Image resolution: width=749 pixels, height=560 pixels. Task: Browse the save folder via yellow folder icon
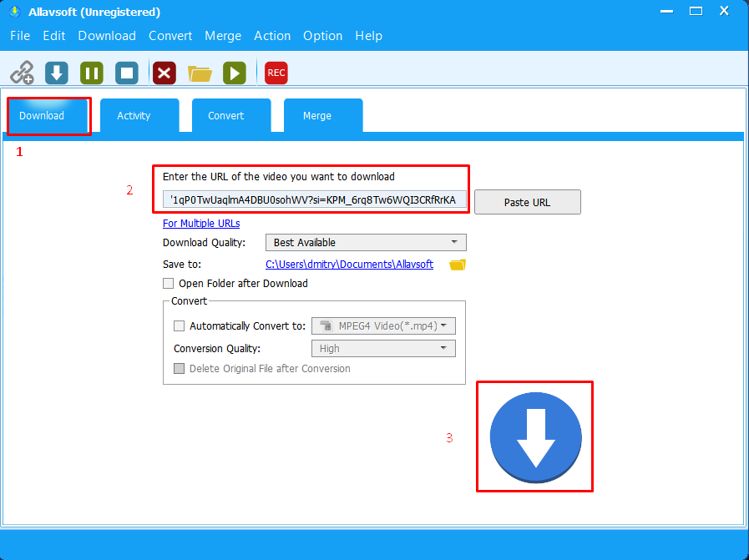pos(457,265)
